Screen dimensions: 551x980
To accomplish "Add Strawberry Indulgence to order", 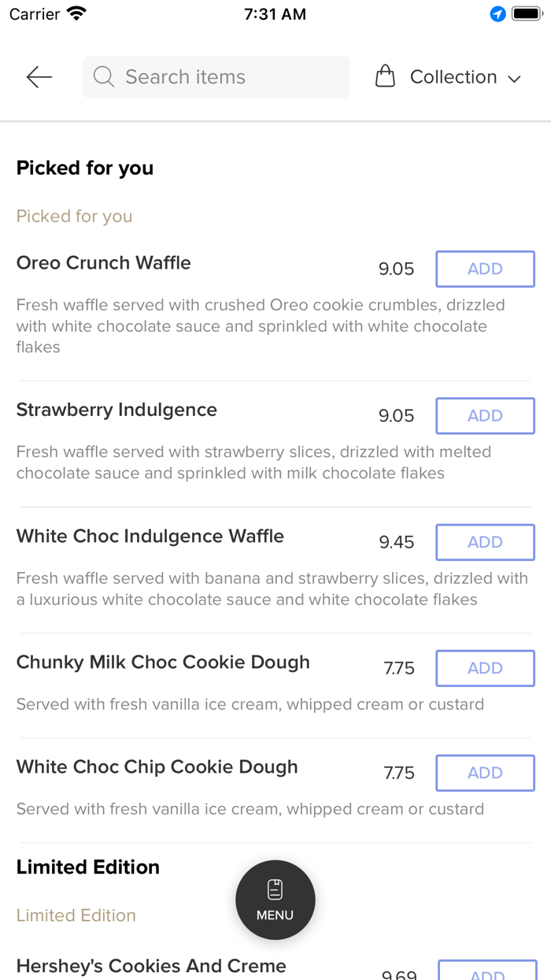I will pos(485,415).
